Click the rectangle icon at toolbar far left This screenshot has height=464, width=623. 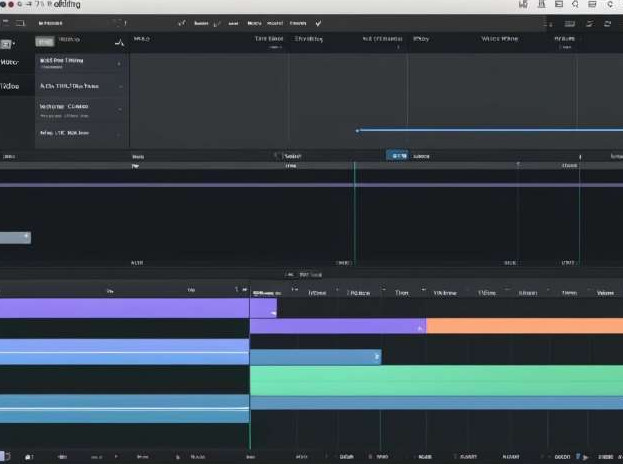click(x=20, y=23)
